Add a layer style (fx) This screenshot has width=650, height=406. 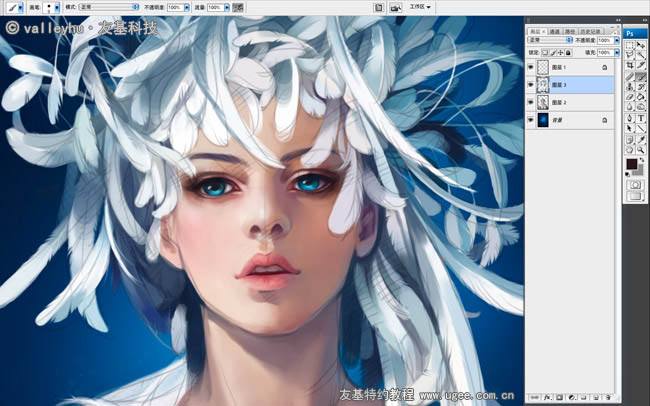(x=547, y=397)
